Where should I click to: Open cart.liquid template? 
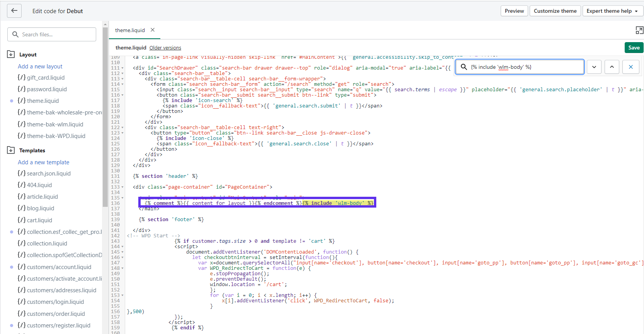pos(39,220)
